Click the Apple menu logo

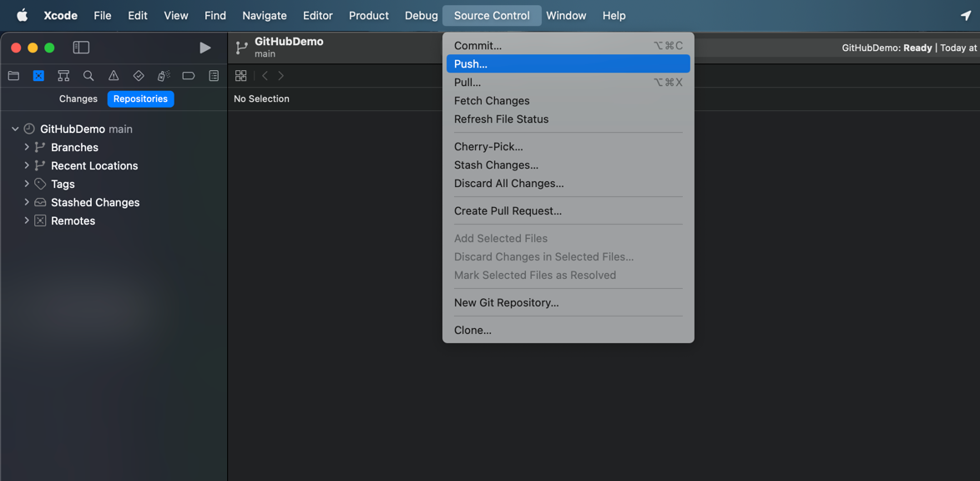pos(23,15)
